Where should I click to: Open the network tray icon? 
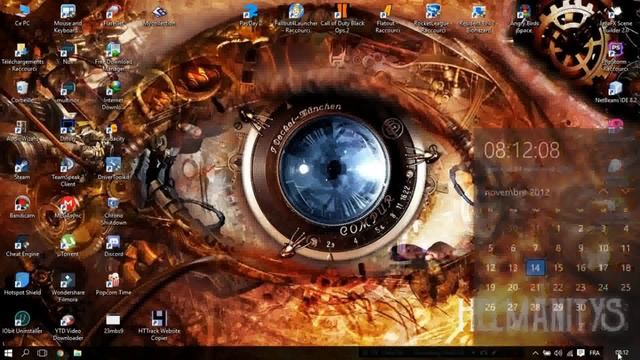click(x=569, y=353)
